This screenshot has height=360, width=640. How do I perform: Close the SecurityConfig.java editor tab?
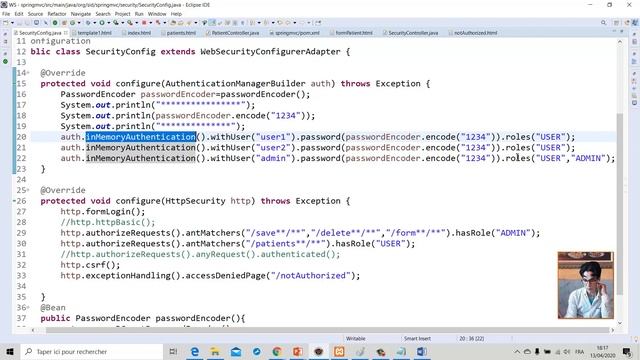click(66, 33)
